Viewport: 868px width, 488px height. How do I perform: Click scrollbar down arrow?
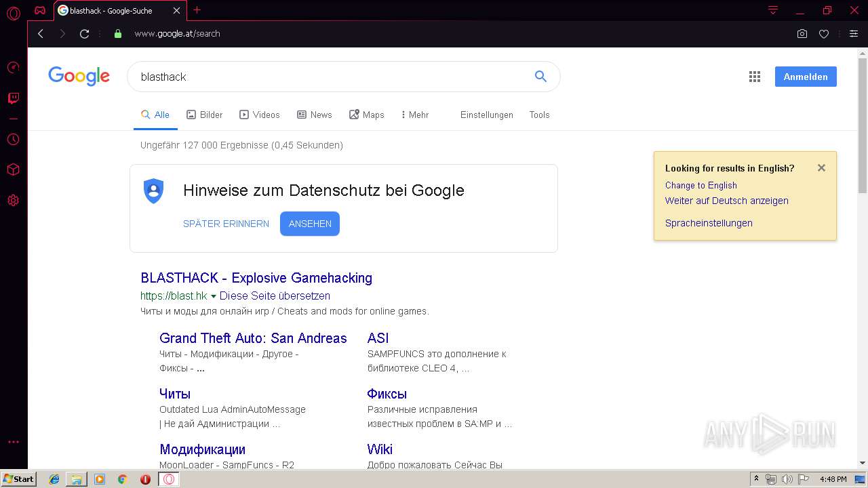pyautogui.click(x=863, y=463)
